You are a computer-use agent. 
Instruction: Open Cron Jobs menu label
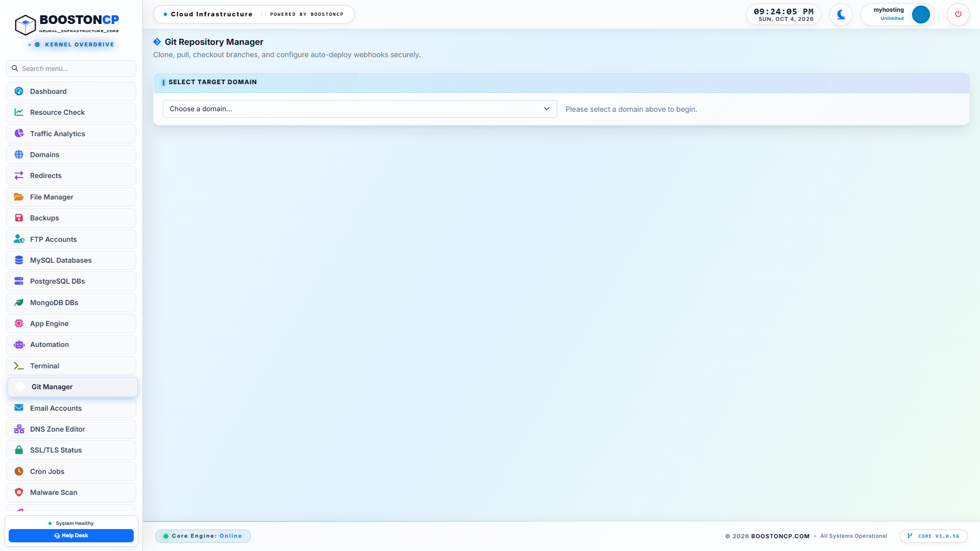pyautogui.click(x=47, y=471)
